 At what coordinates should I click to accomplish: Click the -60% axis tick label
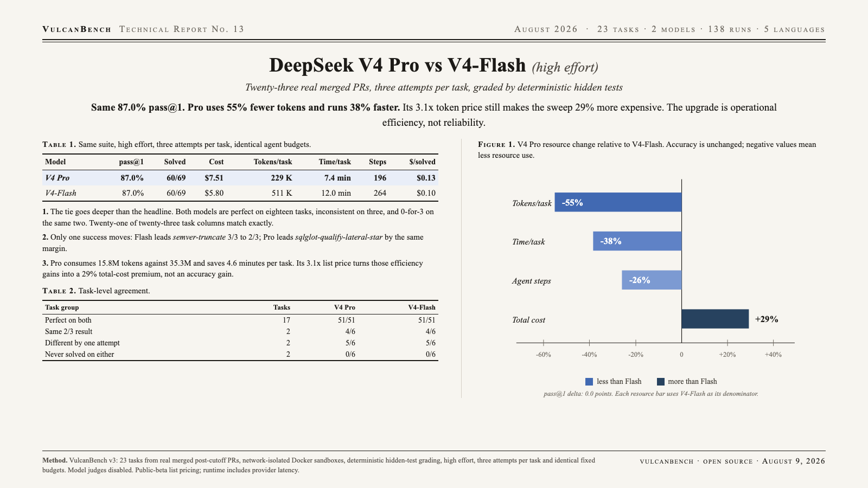click(x=544, y=355)
